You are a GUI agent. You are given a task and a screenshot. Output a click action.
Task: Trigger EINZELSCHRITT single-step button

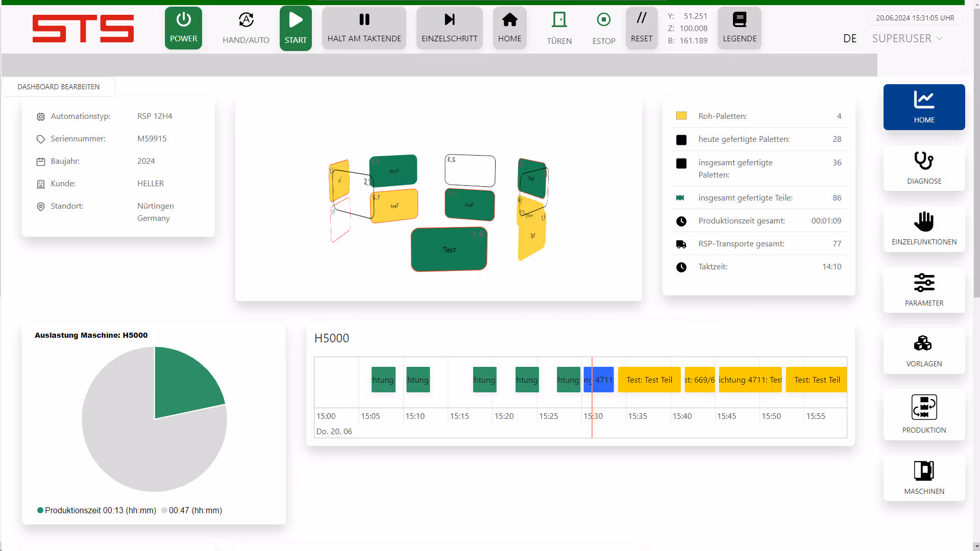(449, 28)
